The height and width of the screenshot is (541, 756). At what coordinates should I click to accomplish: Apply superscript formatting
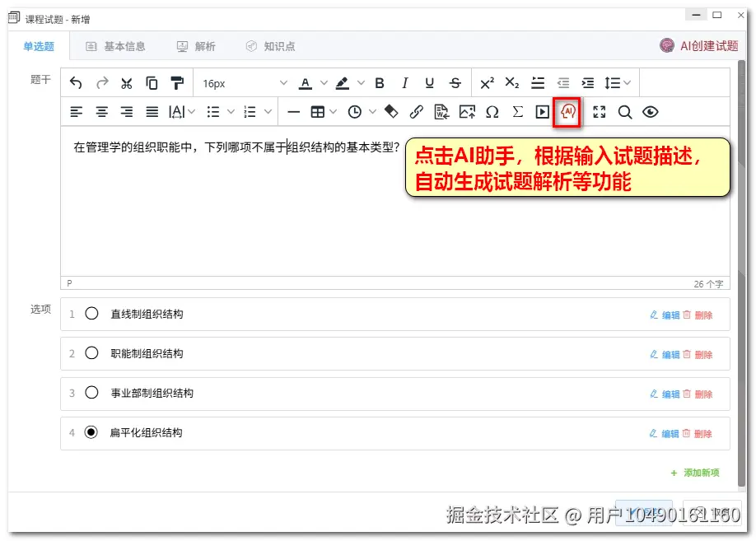[487, 83]
